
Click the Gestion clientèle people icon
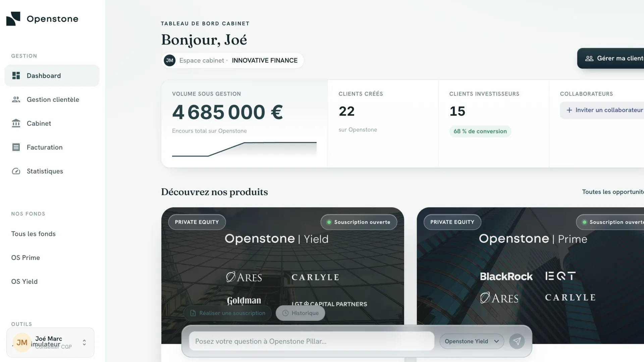click(x=16, y=100)
